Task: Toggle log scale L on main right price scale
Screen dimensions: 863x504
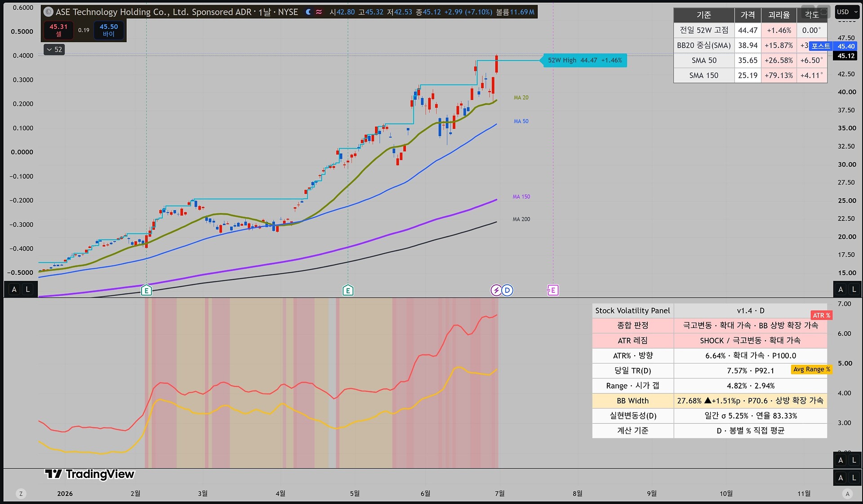Action: 854,289
